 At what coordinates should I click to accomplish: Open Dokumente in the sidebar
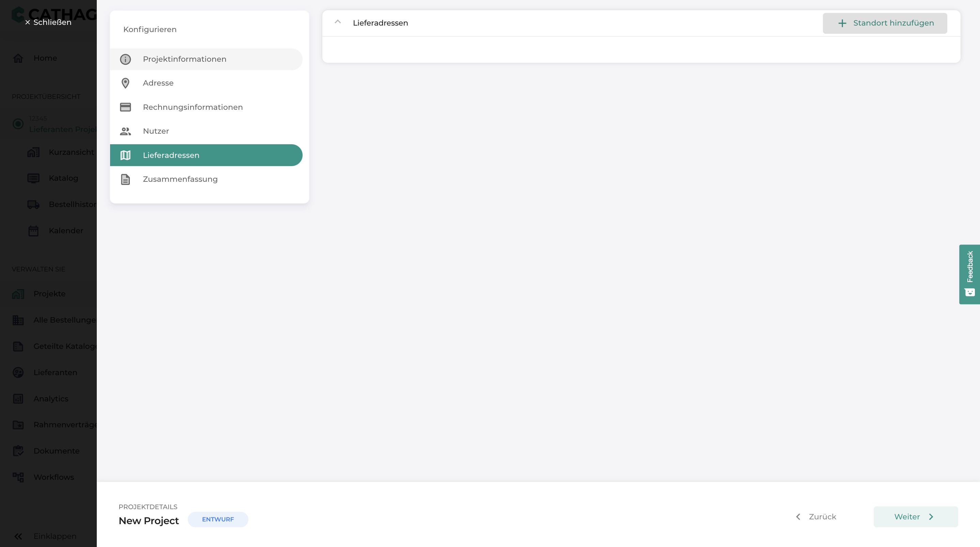tap(56, 451)
